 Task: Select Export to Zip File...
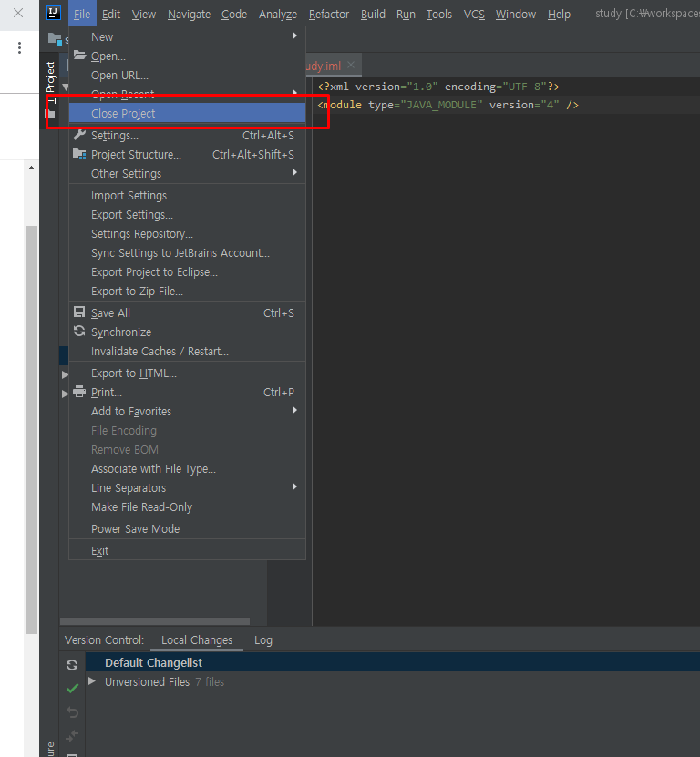tap(188, 292)
